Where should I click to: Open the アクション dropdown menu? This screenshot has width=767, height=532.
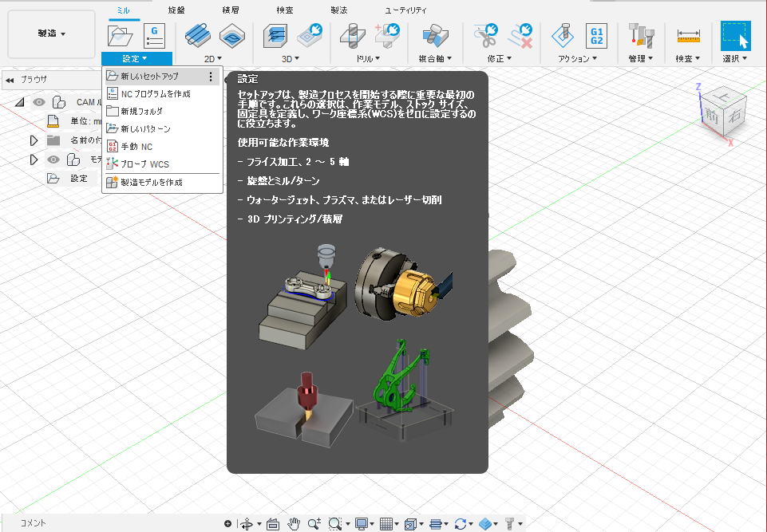578,59
